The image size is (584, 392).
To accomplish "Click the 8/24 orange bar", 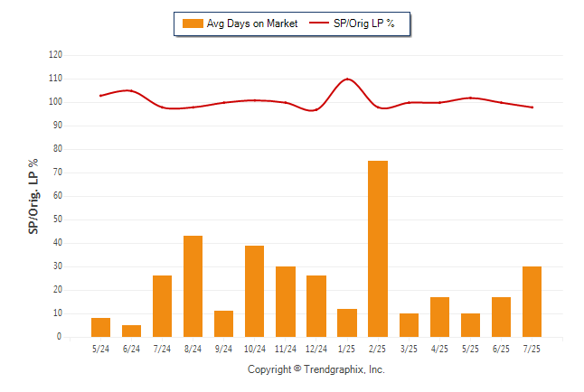I will (193, 286).
